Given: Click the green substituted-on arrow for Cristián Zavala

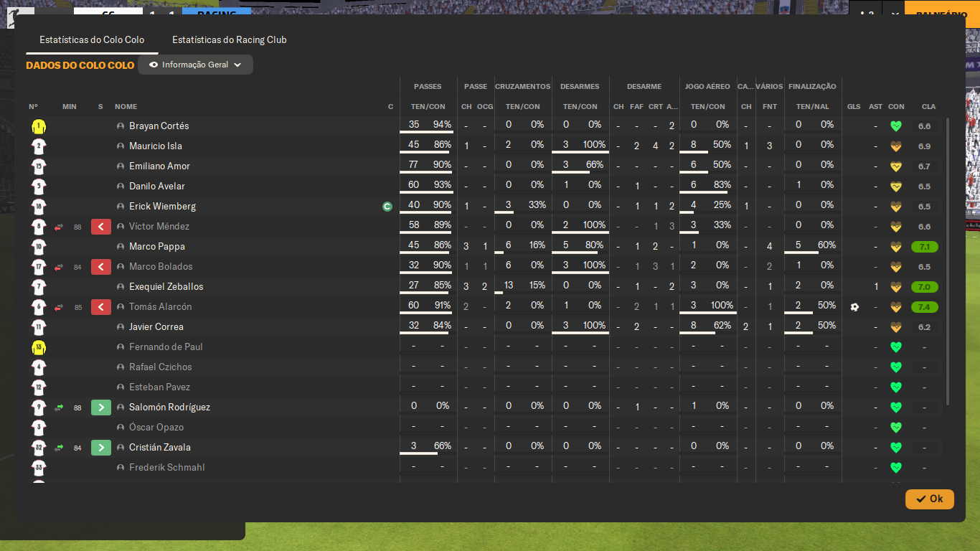Looking at the screenshot, I should (x=101, y=448).
